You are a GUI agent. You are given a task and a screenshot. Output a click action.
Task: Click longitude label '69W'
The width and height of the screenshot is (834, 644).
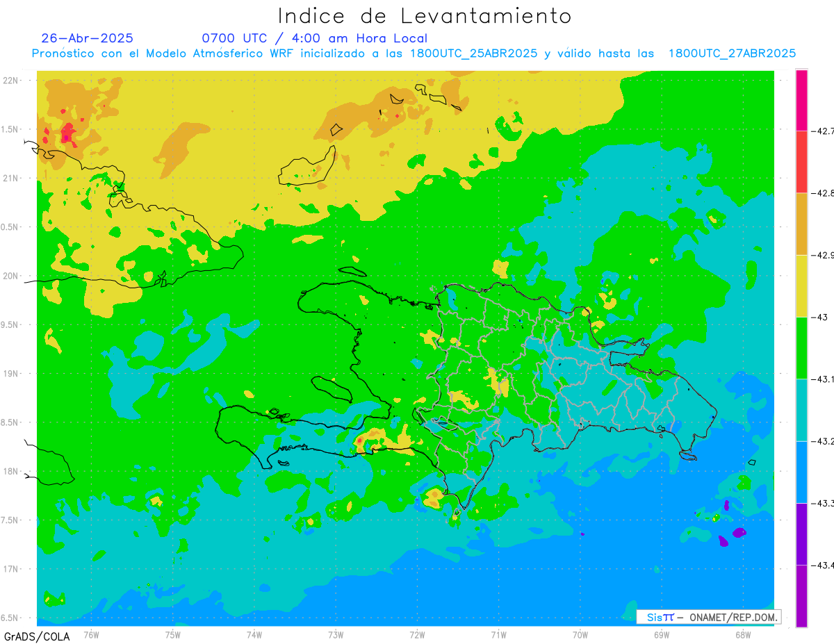point(662,634)
